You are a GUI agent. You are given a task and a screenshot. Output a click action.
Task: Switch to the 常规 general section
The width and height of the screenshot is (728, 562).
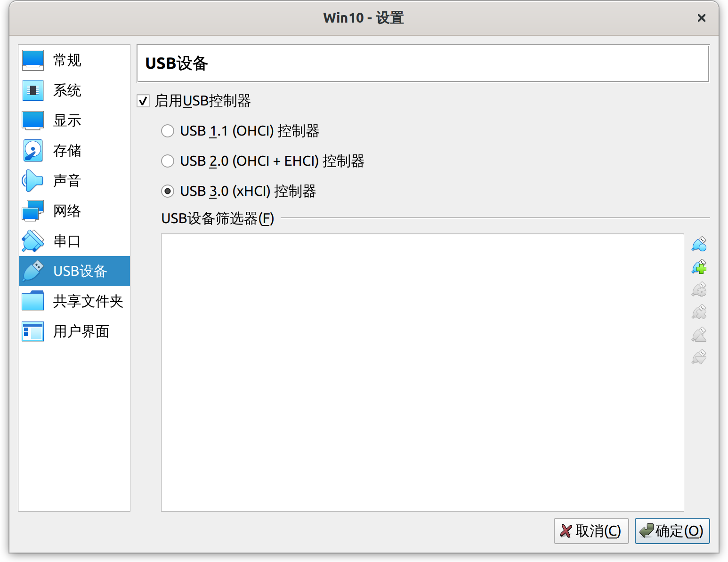tap(67, 60)
